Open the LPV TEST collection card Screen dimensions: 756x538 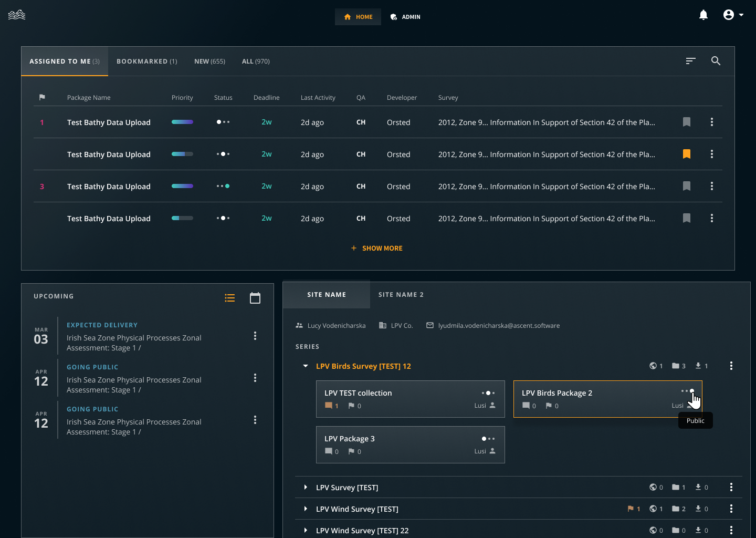(411, 399)
